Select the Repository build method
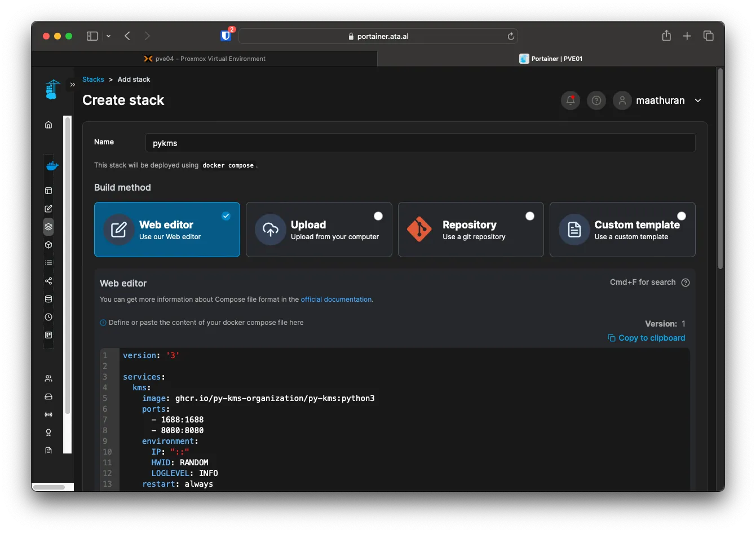 (471, 230)
